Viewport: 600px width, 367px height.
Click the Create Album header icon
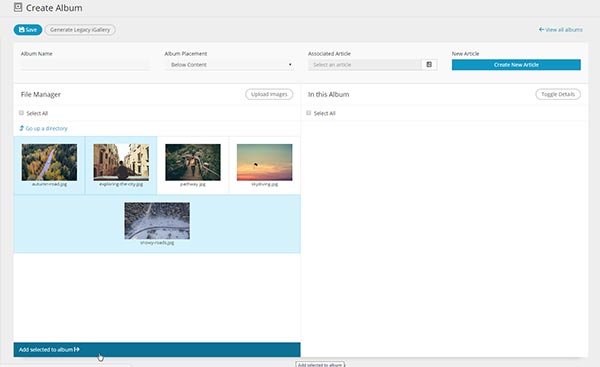(18, 7)
